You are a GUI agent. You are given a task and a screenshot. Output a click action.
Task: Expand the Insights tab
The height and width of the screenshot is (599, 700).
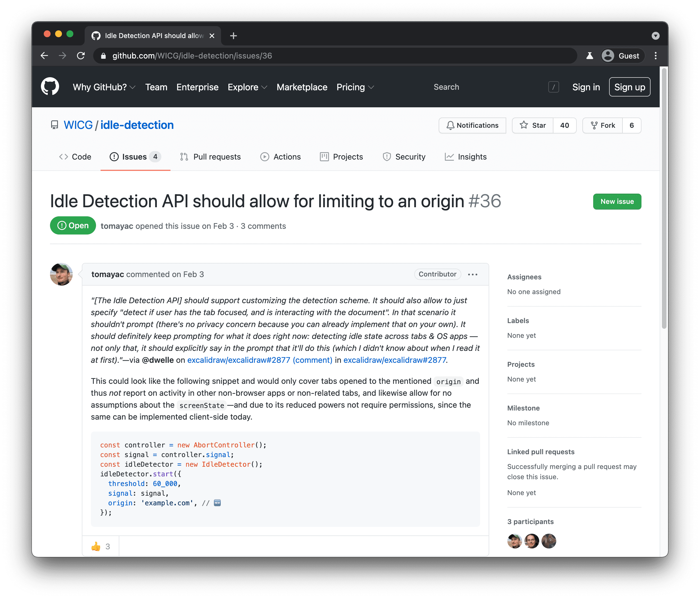point(472,157)
